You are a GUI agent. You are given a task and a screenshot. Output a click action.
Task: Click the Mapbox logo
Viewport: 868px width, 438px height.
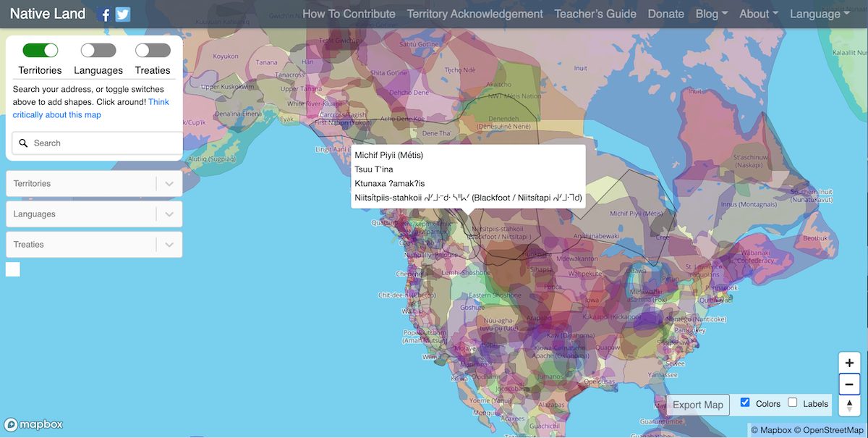point(34,425)
